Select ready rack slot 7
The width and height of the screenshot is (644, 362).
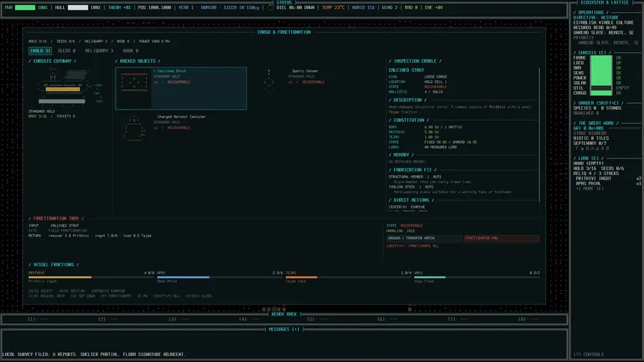[458, 319]
